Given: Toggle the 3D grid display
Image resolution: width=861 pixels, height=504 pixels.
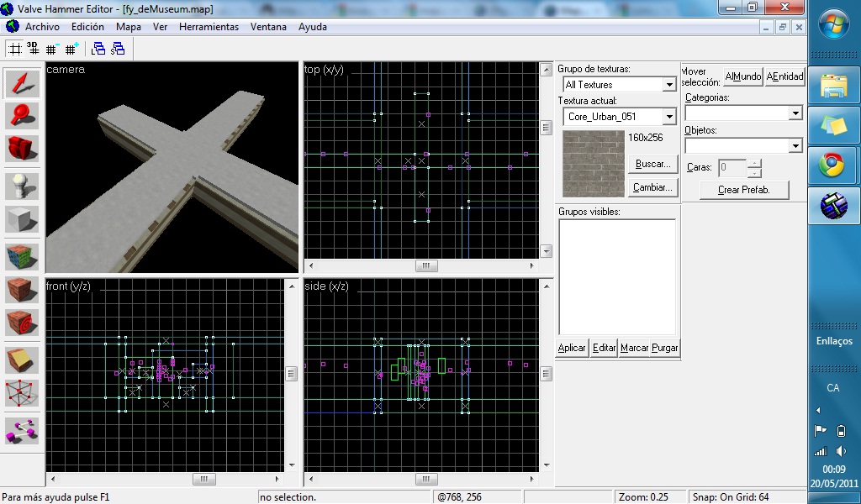Looking at the screenshot, I should (x=34, y=49).
